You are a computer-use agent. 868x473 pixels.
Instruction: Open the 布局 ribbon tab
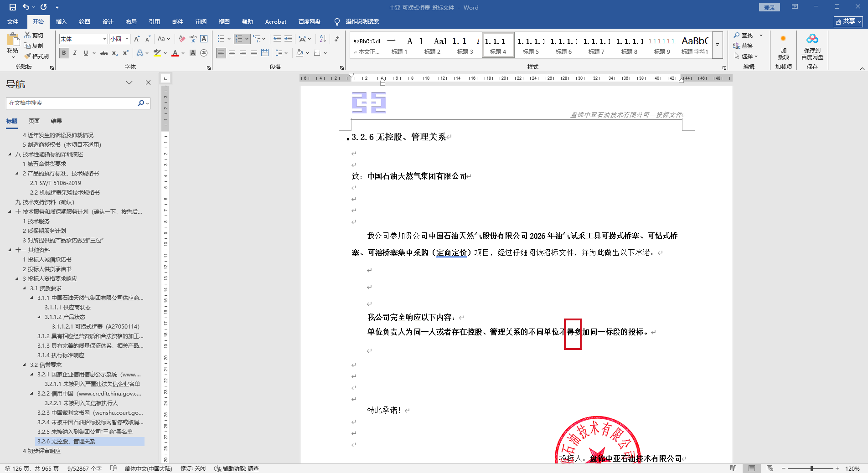(x=131, y=21)
